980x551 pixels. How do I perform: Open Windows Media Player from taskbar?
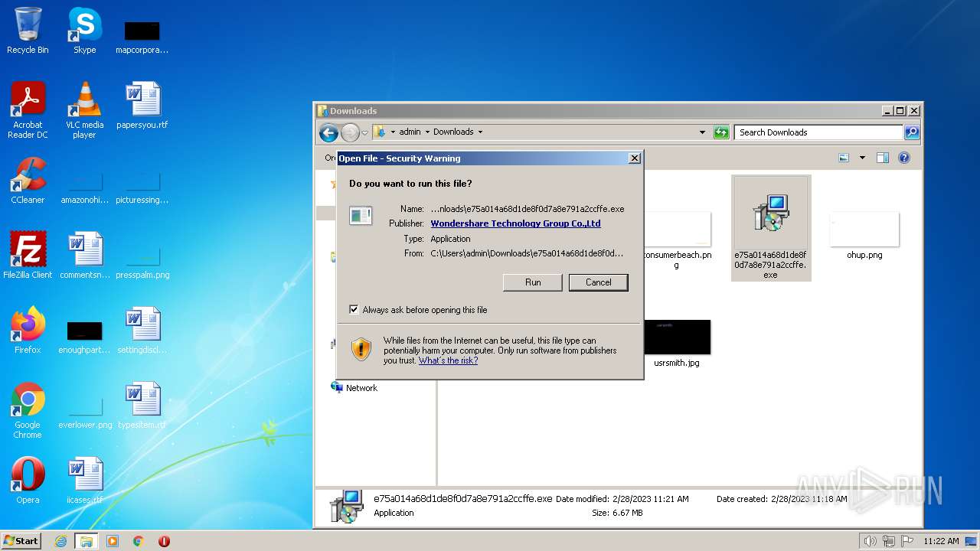[x=113, y=541]
